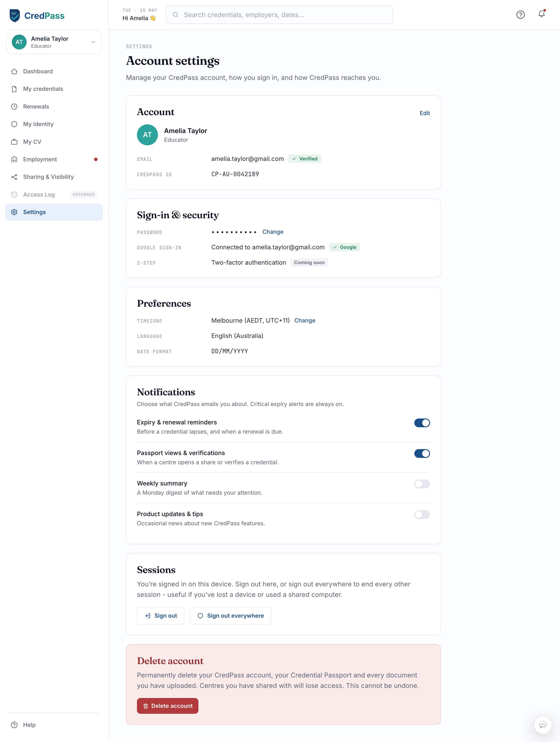
Task: Click the CredPass ID CP-AU-0042189
Action: [235, 174]
